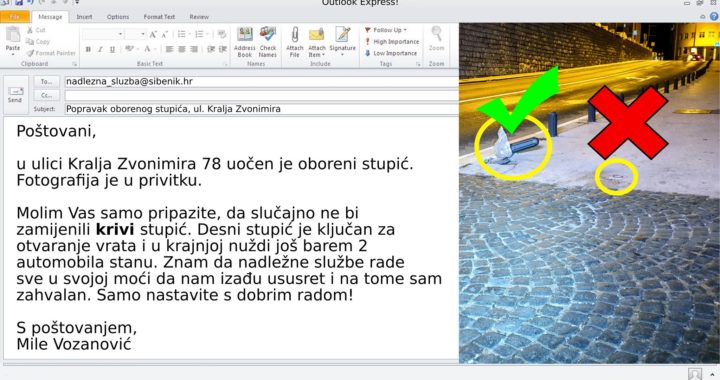720x380 pixels.
Task: Toggle High Importance tag
Action: click(392, 41)
